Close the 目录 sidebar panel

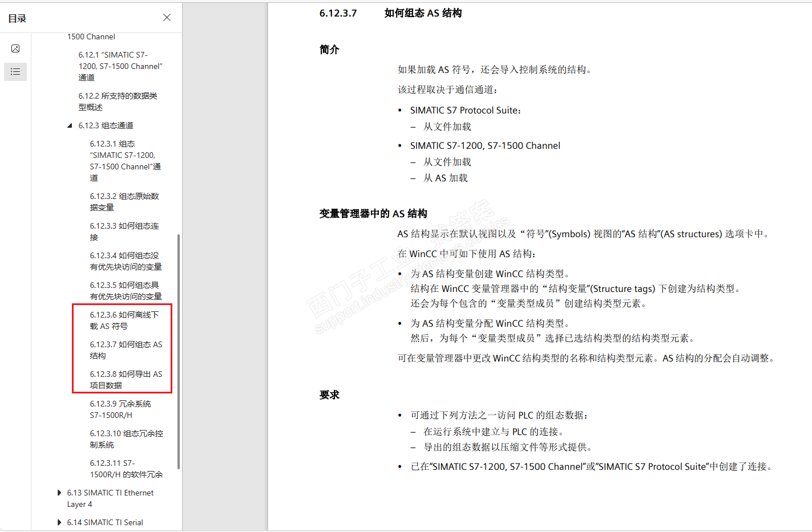[167, 18]
